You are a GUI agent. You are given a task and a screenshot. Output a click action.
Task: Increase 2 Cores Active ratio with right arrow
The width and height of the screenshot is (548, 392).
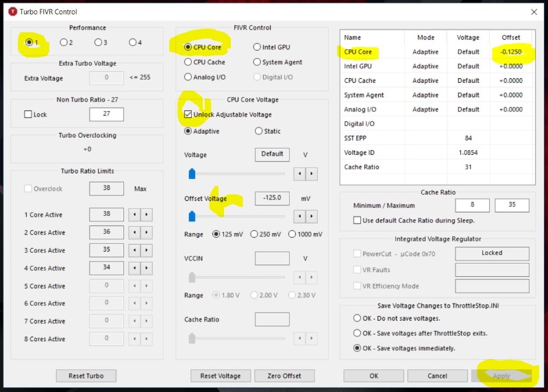pyautogui.click(x=147, y=232)
